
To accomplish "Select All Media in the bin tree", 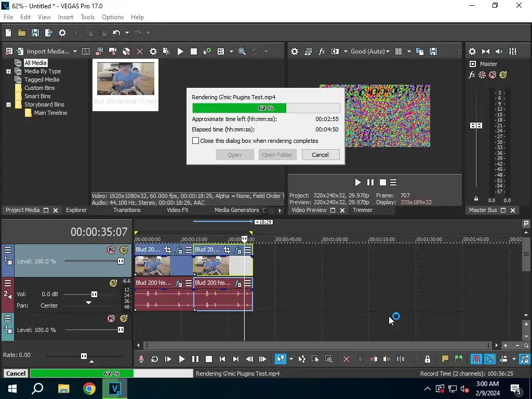I will click(x=35, y=63).
